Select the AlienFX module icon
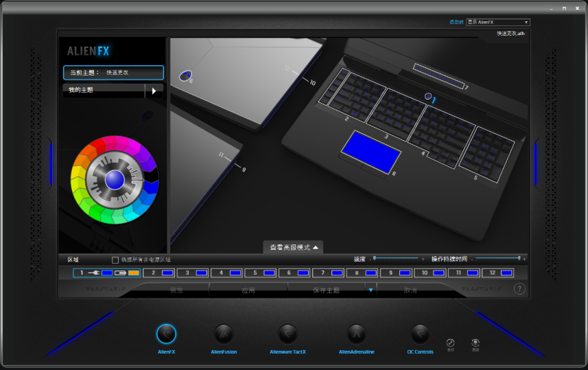This screenshot has width=588, height=370. [166, 334]
